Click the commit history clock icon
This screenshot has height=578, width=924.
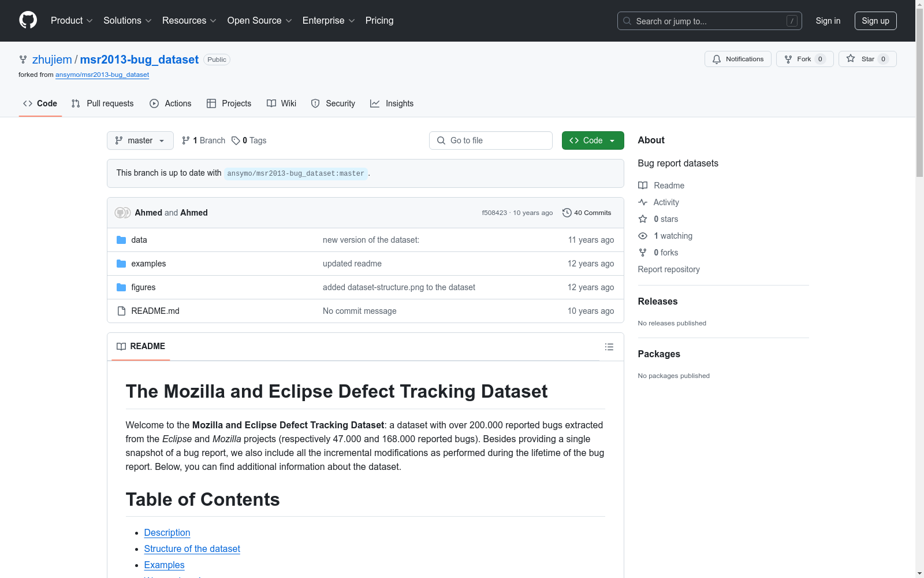[x=567, y=213]
